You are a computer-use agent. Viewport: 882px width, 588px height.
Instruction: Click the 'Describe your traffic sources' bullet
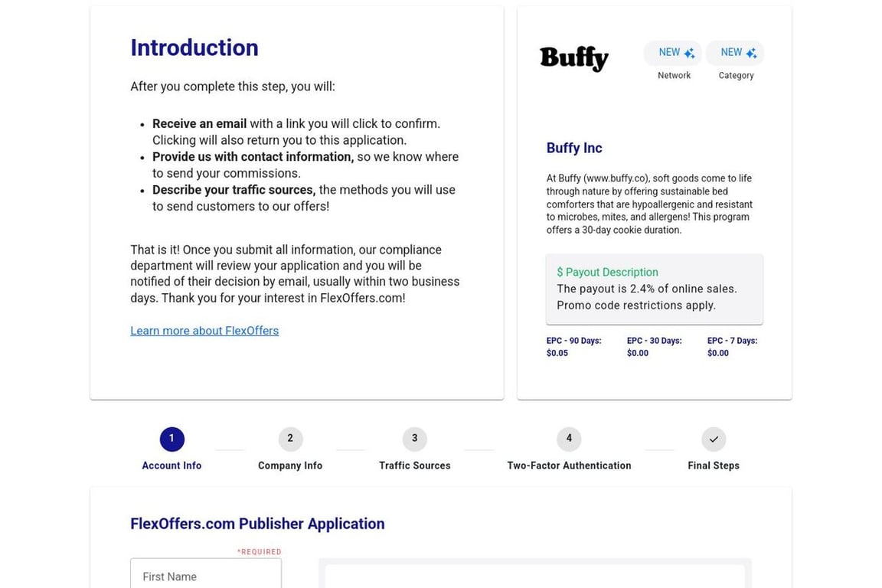[234, 190]
